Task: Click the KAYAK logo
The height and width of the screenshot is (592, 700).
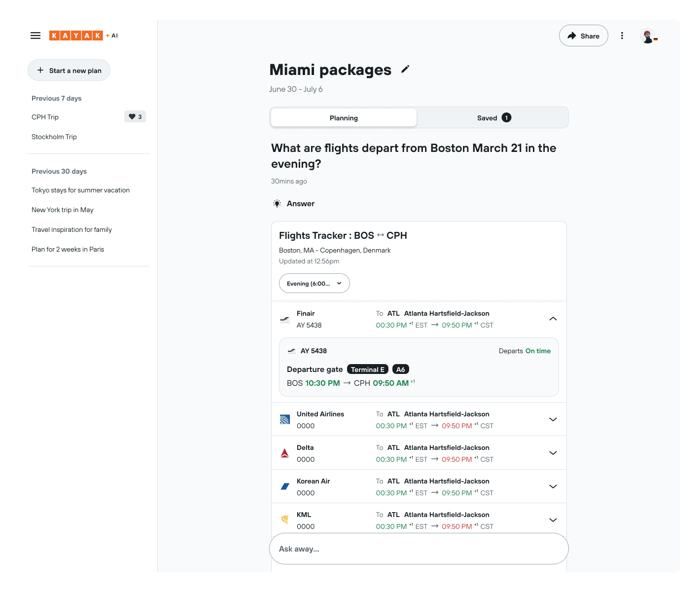Action: click(76, 36)
